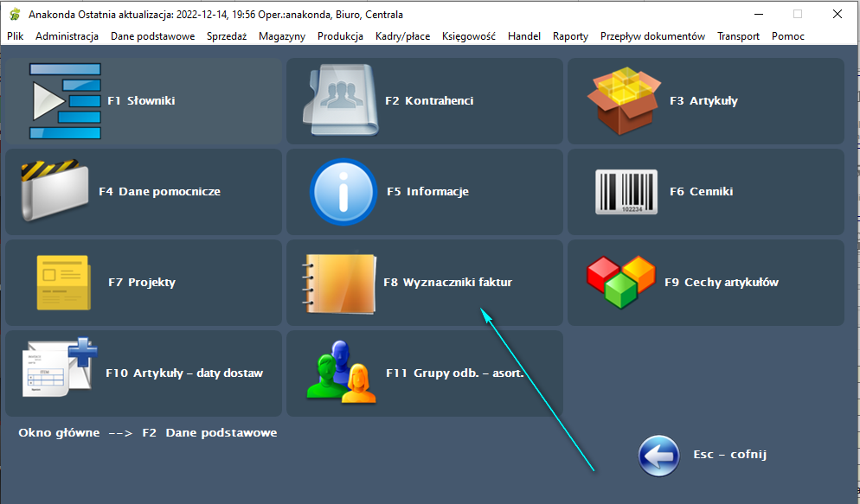Minimize the Anakonda window

759,14
